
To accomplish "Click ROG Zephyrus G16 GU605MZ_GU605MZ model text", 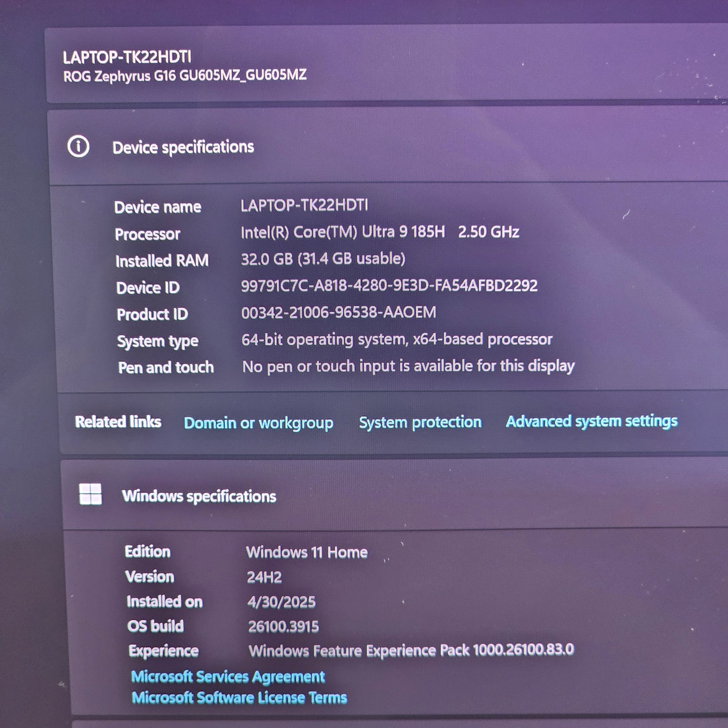I will [x=185, y=75].
